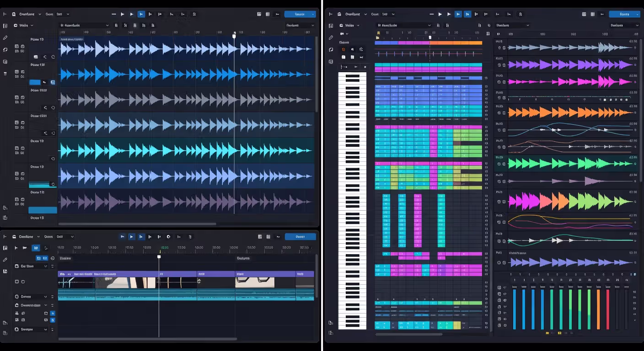This screenshot has width=644, height=351.
Task: Click the orange segment of the piano roll arrangement bar
Action: 456,43
